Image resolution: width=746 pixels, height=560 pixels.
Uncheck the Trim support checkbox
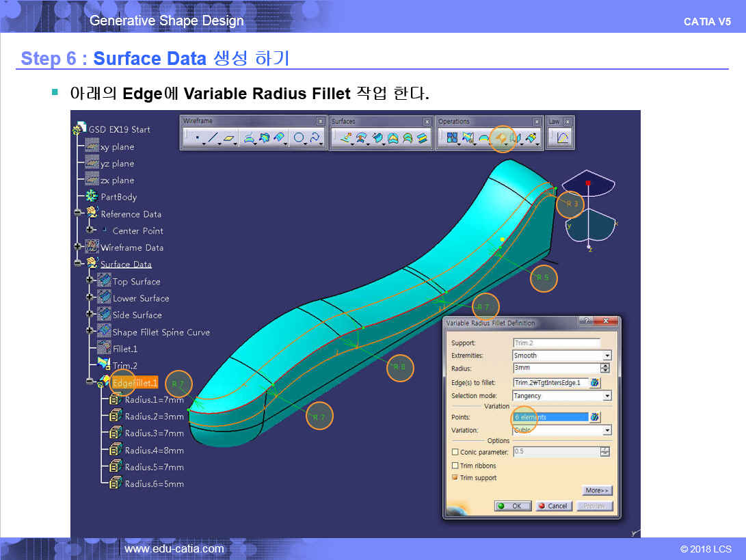[x=455, y=478]
